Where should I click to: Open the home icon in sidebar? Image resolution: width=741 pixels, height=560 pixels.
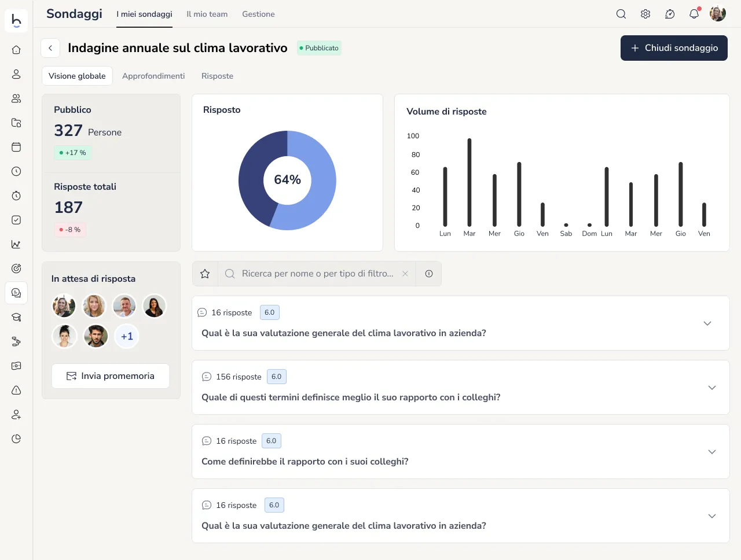16,50
